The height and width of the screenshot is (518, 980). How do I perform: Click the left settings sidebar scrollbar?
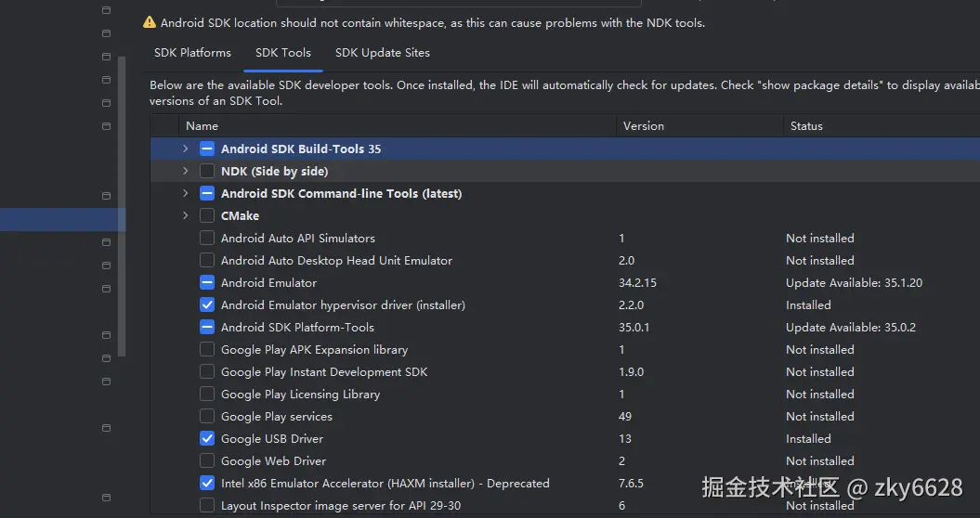122,204
